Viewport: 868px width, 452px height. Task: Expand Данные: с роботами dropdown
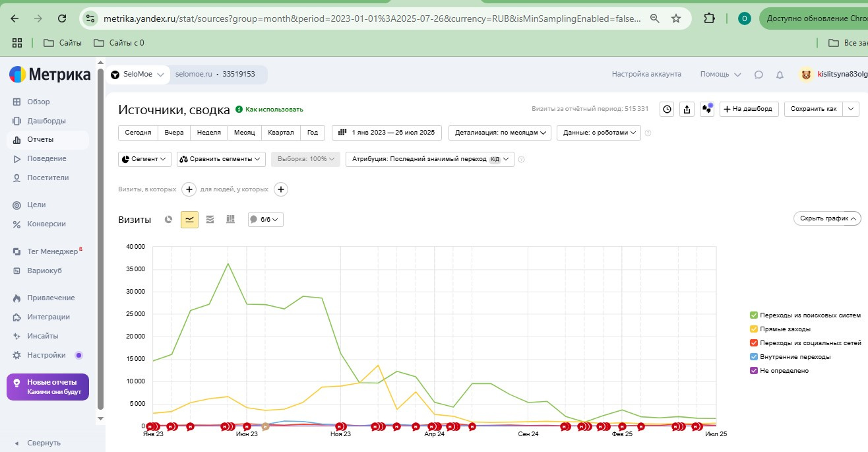(599, 133)
